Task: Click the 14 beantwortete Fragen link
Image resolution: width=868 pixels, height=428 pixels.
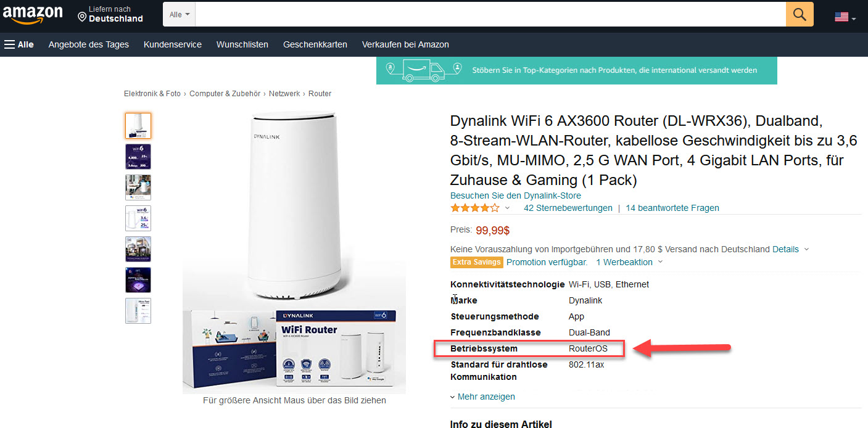Action: 672,208
